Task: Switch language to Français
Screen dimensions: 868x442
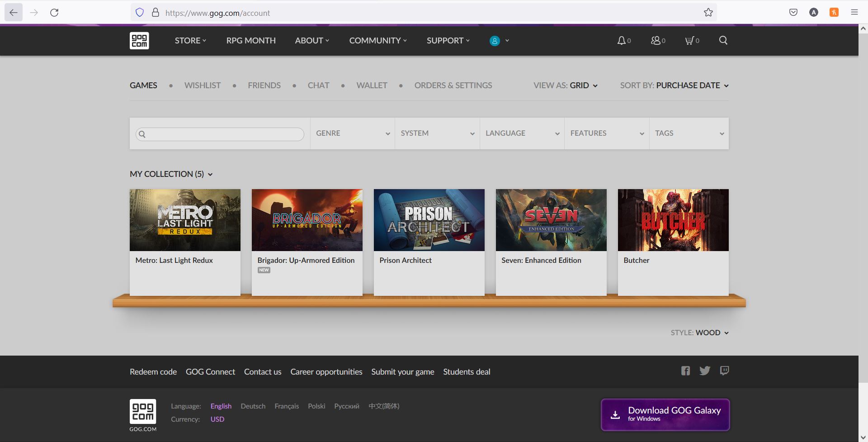Action: tap(287, 406)
